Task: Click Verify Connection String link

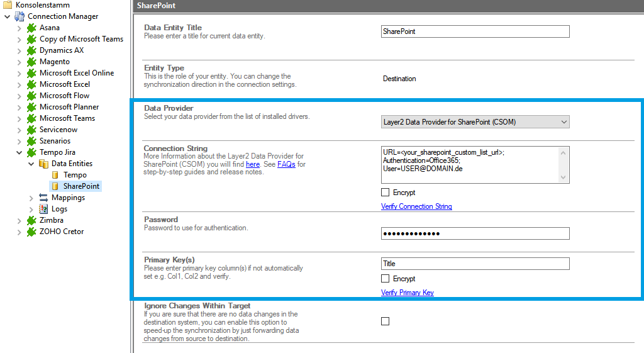Action: pos(416,206)
